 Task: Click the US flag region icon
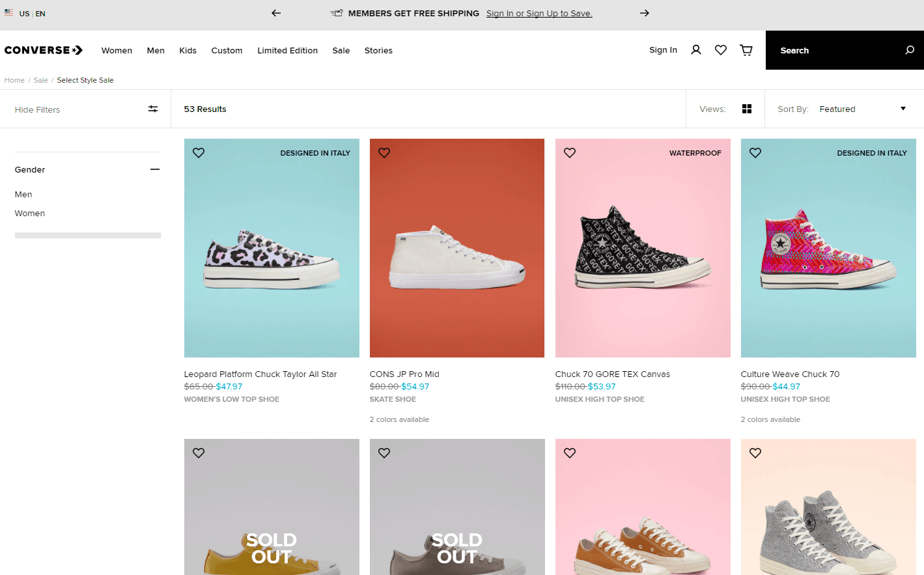pyautogui.click(x=9, y=12)
